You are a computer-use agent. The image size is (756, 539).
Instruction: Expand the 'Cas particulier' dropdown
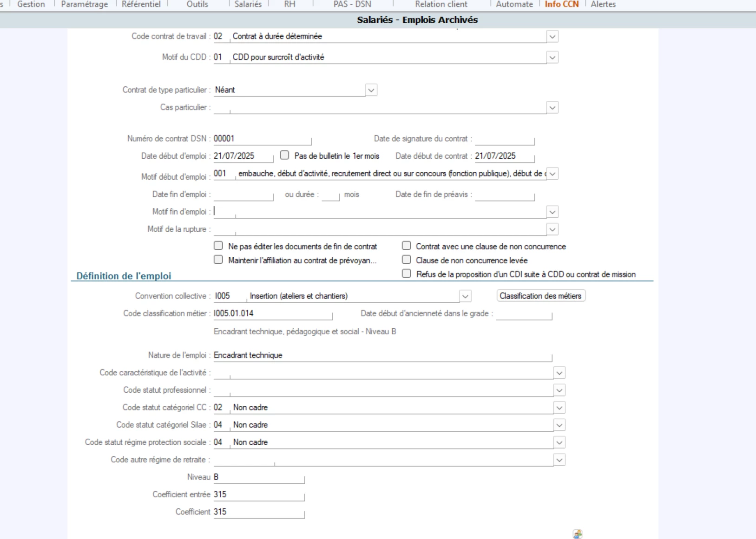point(552,107)
